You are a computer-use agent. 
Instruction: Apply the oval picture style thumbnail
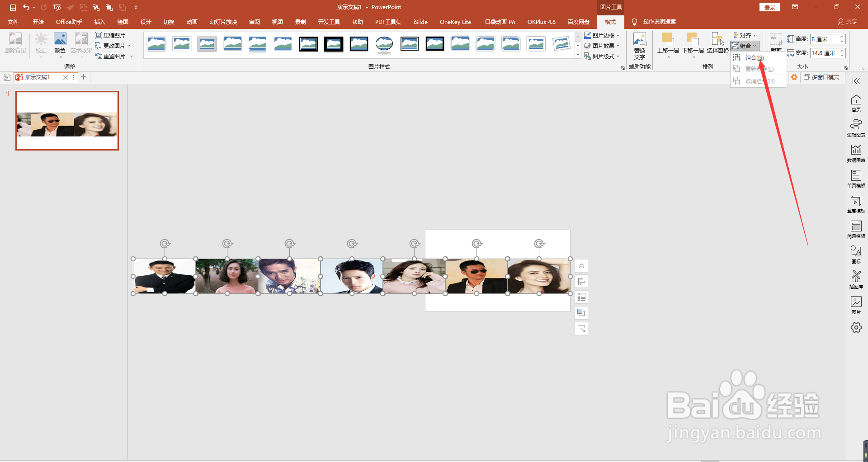[384, 44]
